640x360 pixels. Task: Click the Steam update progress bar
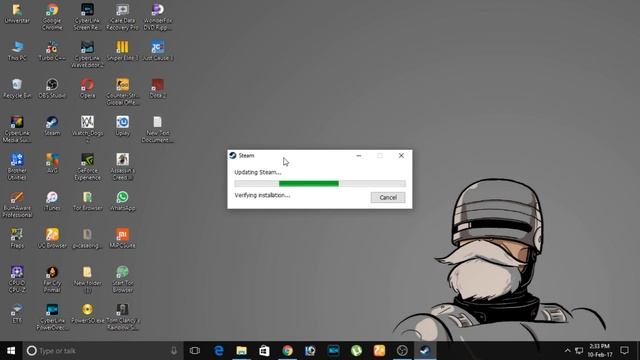point(320,184)
